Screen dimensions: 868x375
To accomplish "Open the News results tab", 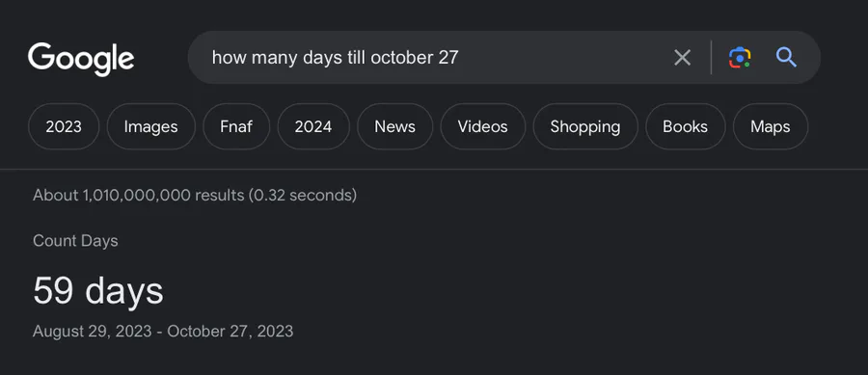I will coord(394,126).
